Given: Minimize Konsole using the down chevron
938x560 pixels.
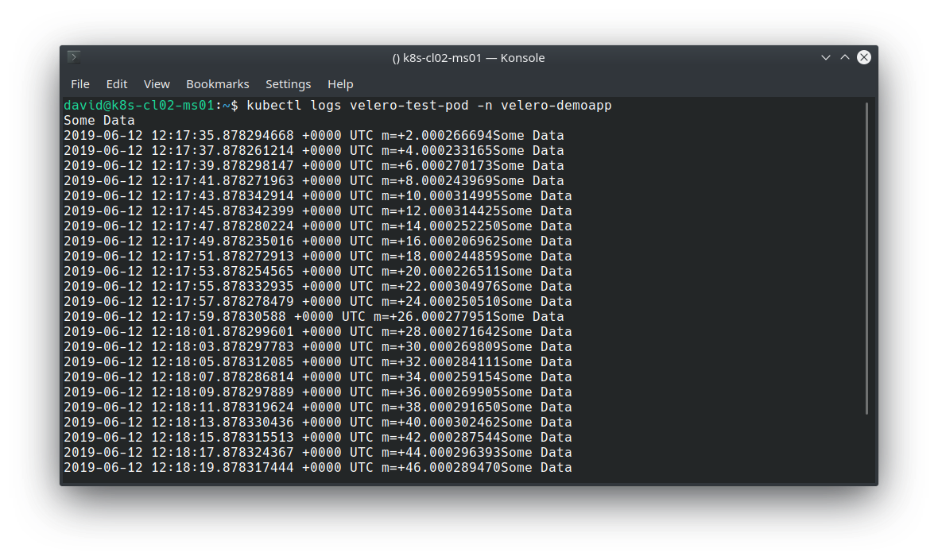Looking at the screenshot, I should pyautogui.click(x=826, y=57).
